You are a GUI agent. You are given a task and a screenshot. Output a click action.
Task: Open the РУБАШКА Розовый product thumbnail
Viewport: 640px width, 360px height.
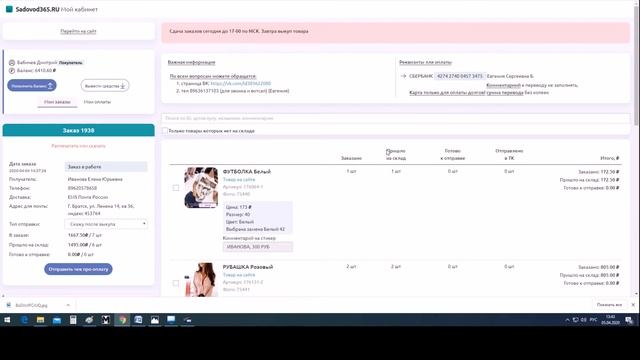tap(201, 279)
